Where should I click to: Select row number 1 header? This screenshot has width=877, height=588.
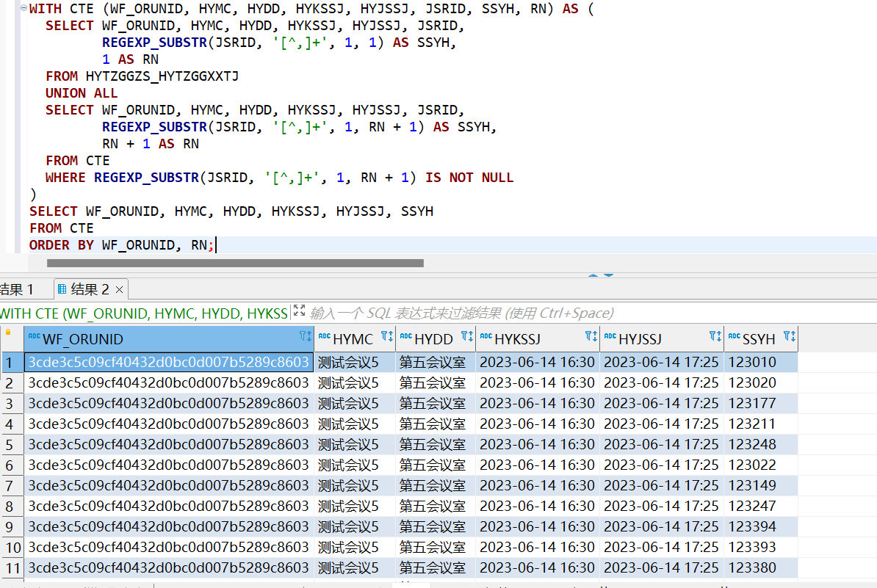point(12,362)
